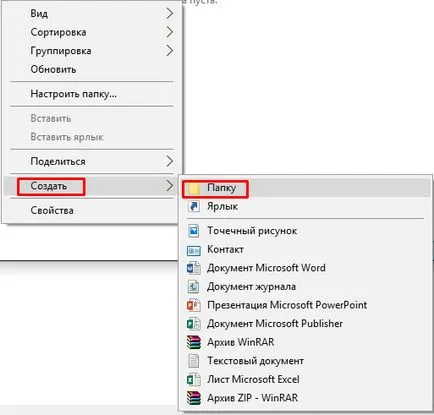This screenshot has height=415, width=434.
Task: Open the Вид submenu entry
Action: (x=92, y=13)
